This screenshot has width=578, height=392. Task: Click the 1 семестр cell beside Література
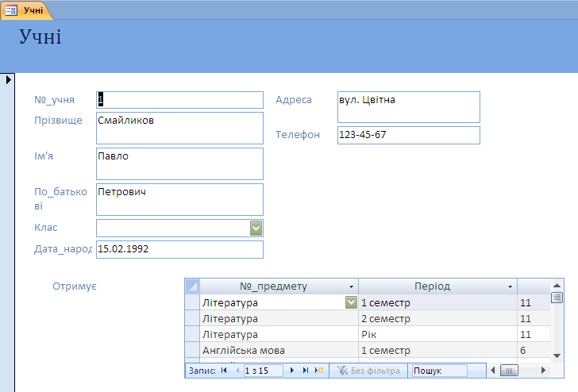[x=437, y=302]
